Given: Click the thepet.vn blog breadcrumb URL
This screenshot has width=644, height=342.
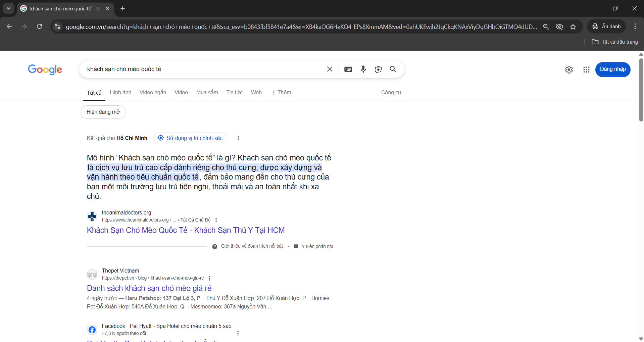Looking at the screenshot, I should [x=153, y=278].
